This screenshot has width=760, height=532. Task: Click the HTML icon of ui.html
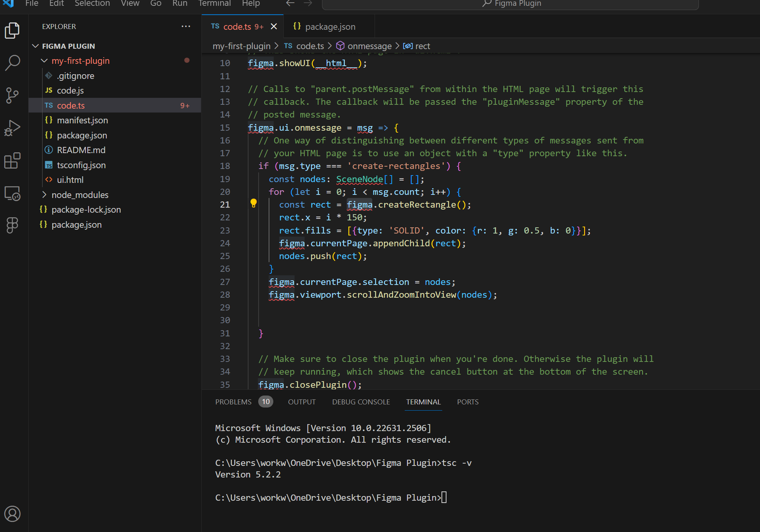pos(49,179)
